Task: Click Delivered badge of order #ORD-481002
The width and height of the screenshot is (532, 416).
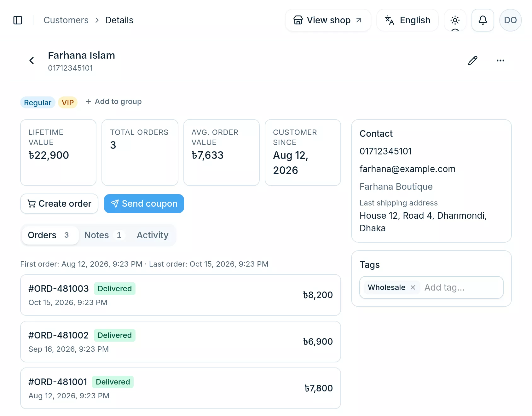Action: pos(115,335)
